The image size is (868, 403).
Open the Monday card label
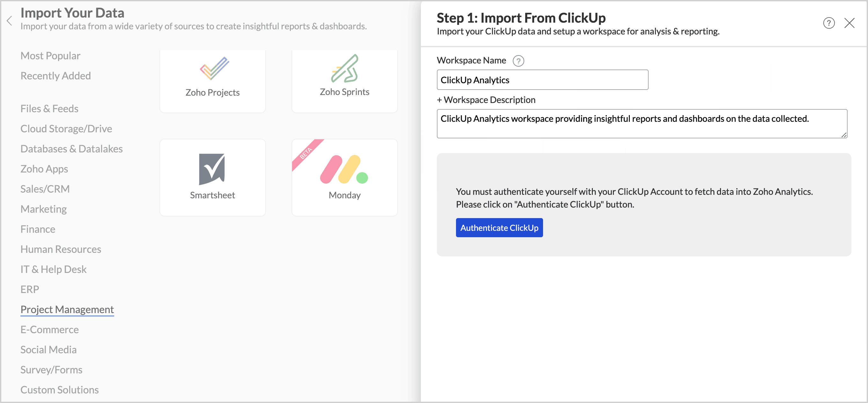click(344, 195)
